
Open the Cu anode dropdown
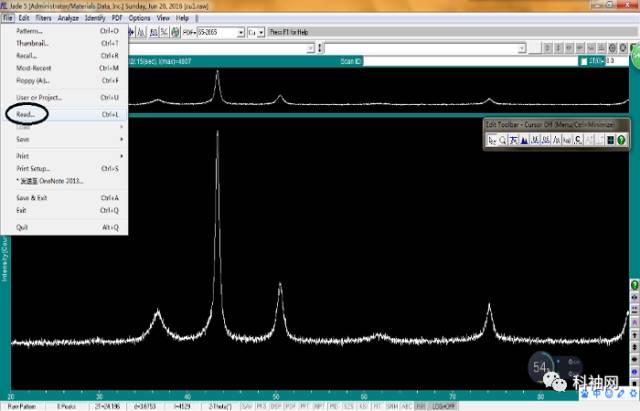pos(261,32)
